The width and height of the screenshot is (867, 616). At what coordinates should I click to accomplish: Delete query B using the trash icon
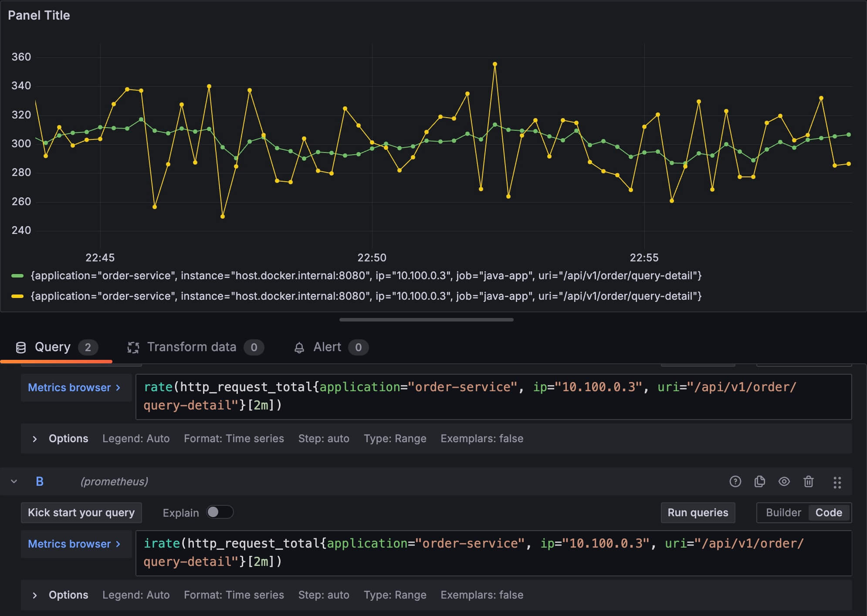808,481
